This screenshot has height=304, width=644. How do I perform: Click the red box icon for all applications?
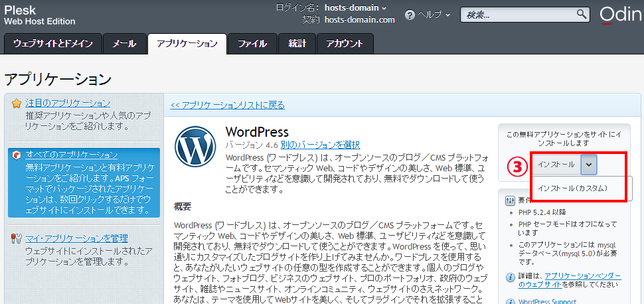pyautogui.click(x=17, y=155)
